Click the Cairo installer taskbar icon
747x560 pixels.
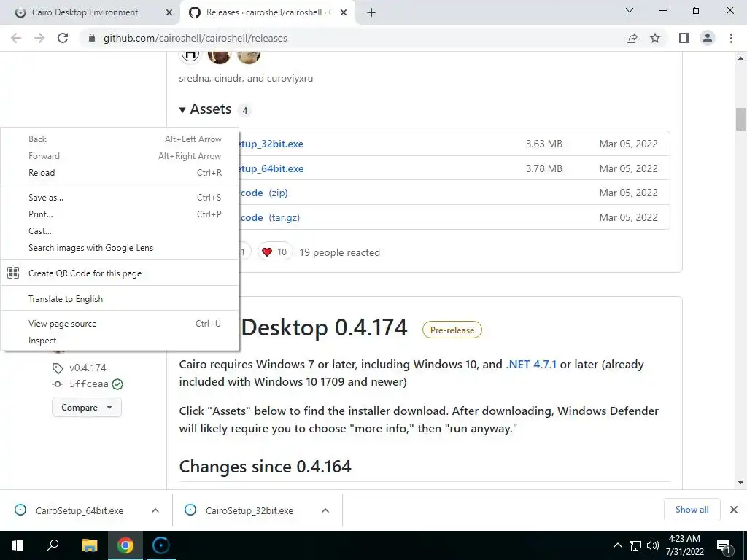click(161, 545)
